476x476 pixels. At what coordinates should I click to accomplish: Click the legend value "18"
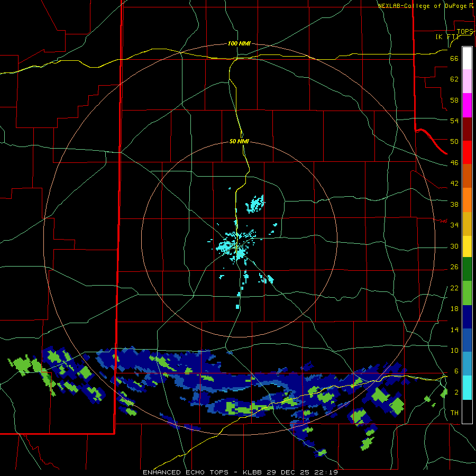pos(454,309)
